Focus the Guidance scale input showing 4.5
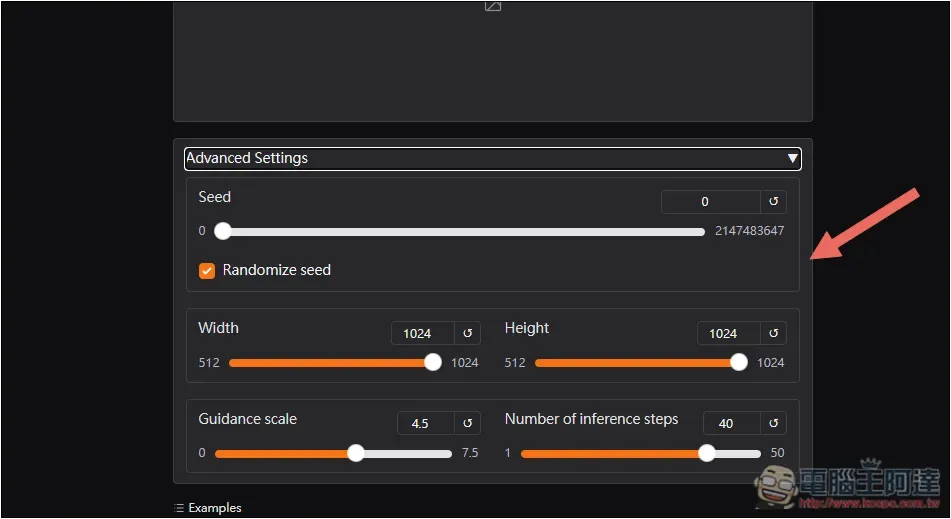Screen dimensions: 951x519 click(426, 423)
